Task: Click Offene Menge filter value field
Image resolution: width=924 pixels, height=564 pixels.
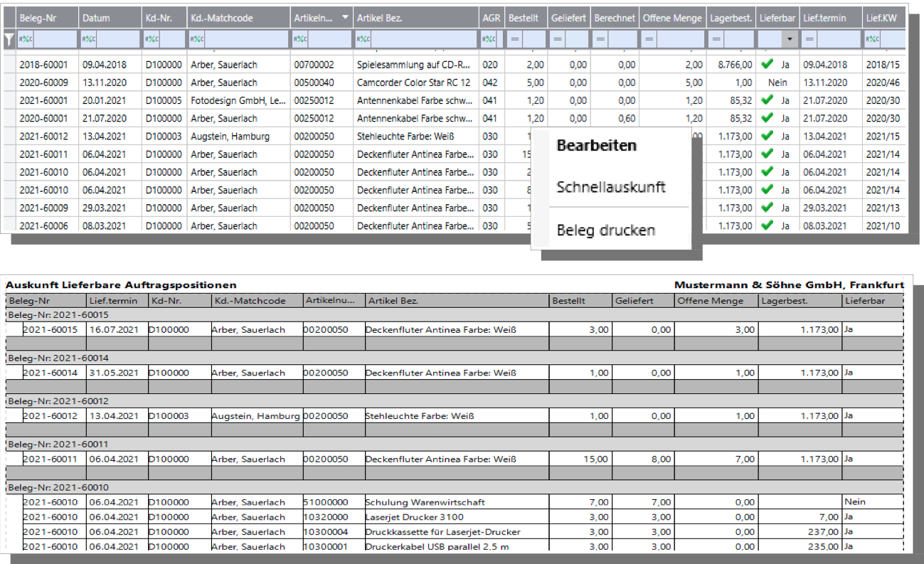Action: 681,40
